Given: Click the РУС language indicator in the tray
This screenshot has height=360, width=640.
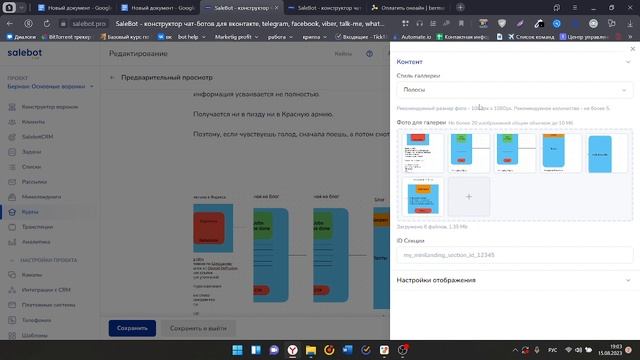Looking at the screenshot, I should [x=552, y=350].
